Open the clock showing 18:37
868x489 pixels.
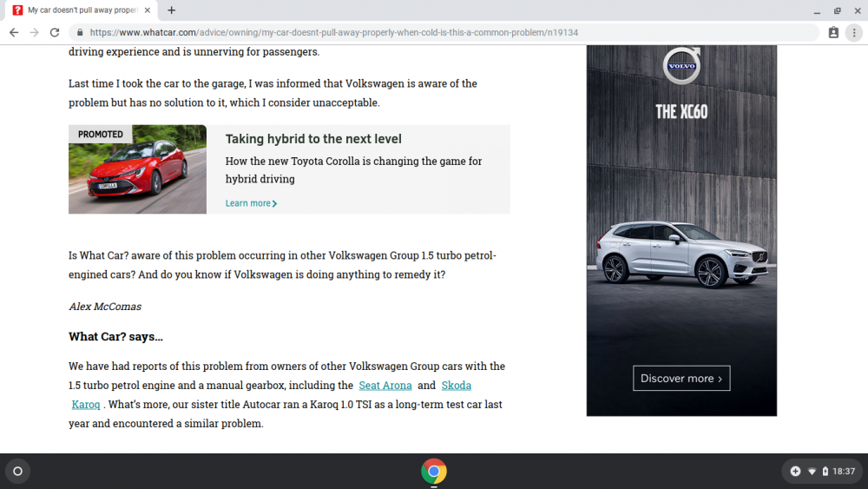(844, 472)
